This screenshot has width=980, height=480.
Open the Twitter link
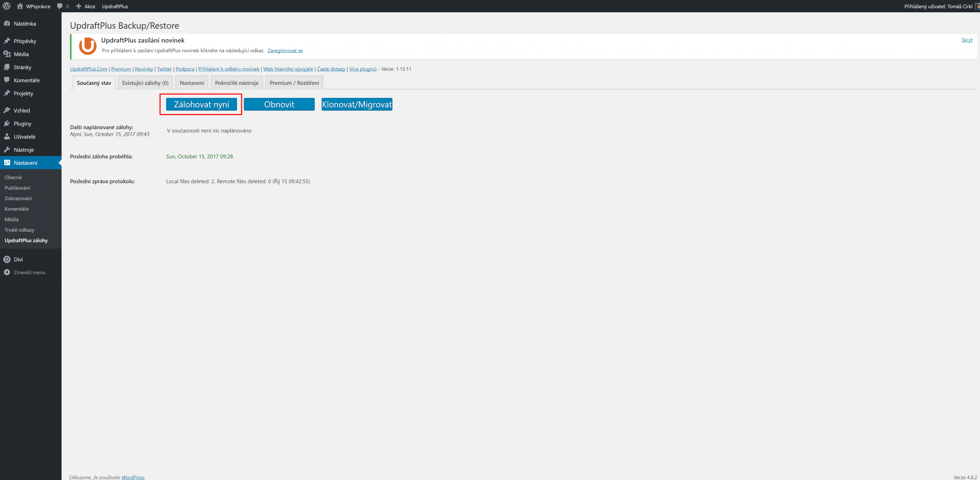point(164,69)
